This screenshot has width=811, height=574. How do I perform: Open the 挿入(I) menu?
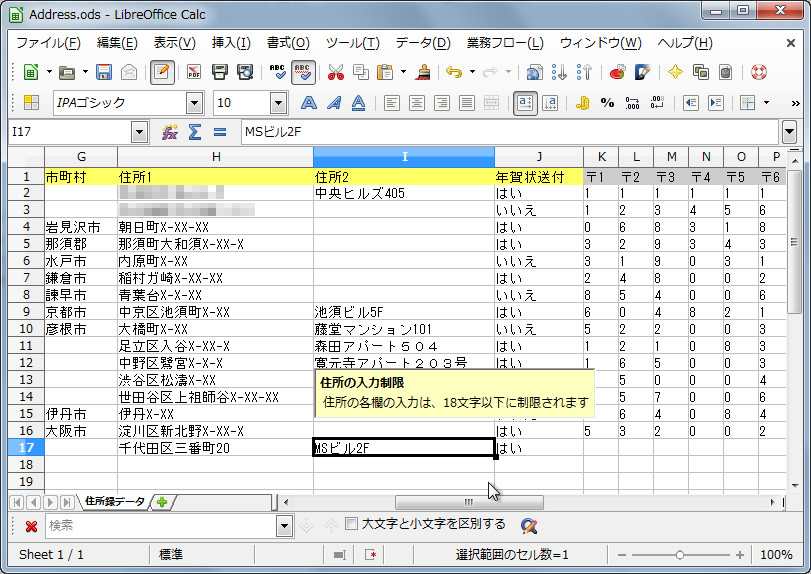click(x=231, y=43)
